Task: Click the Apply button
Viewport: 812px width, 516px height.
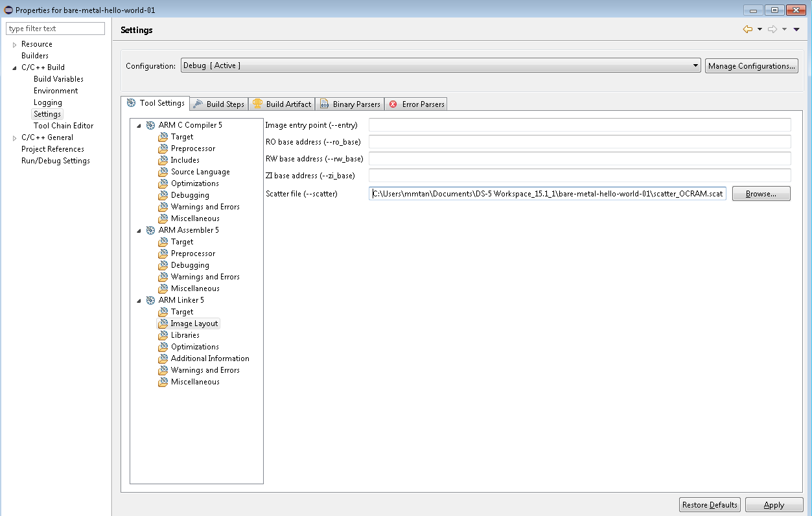Action: tap(774, 505)
